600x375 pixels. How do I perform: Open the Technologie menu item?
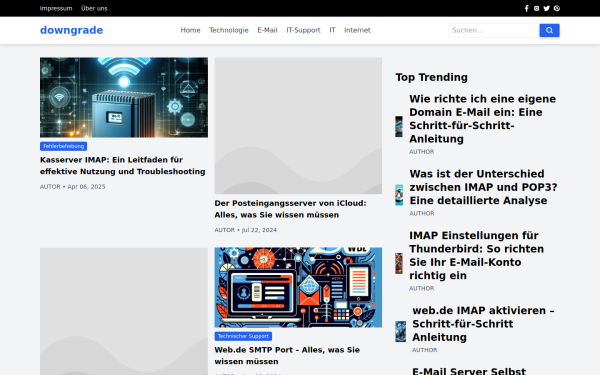229,30
